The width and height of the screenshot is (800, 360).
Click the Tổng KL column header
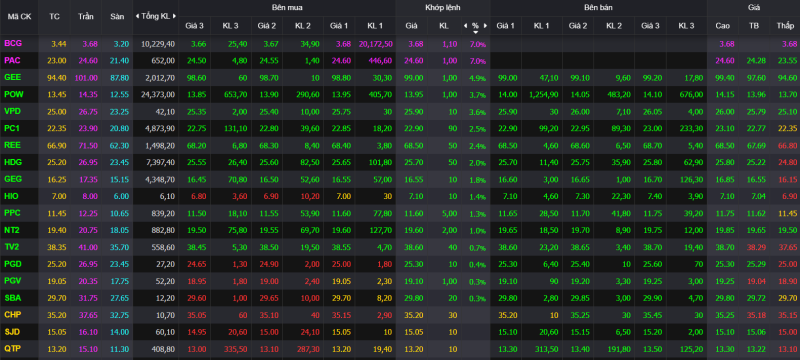[x=156, y=16]
